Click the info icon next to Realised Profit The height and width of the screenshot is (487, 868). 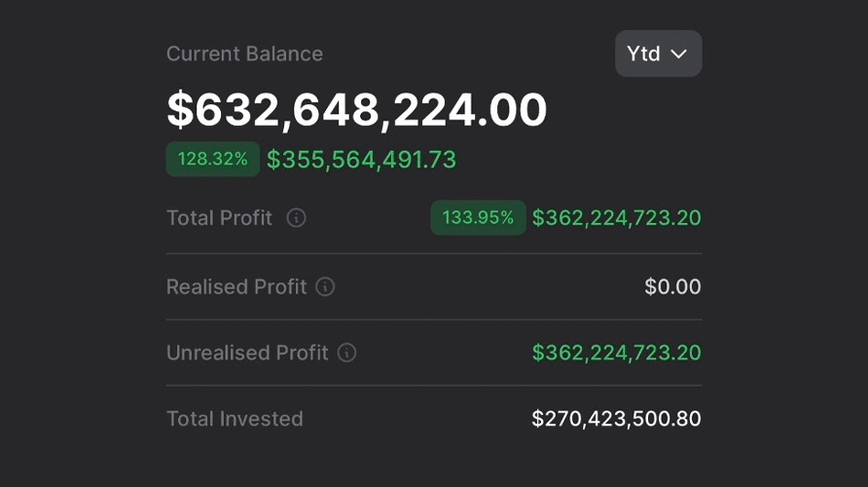[326, 287]
